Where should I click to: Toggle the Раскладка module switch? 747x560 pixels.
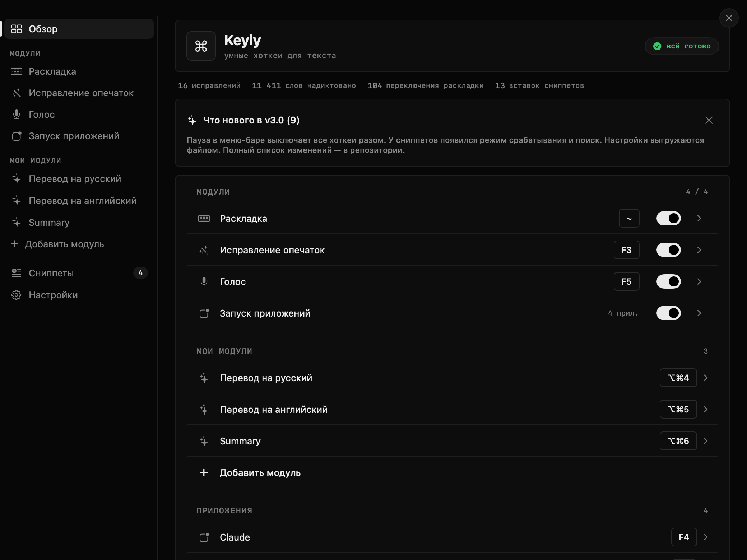point(669,218)
